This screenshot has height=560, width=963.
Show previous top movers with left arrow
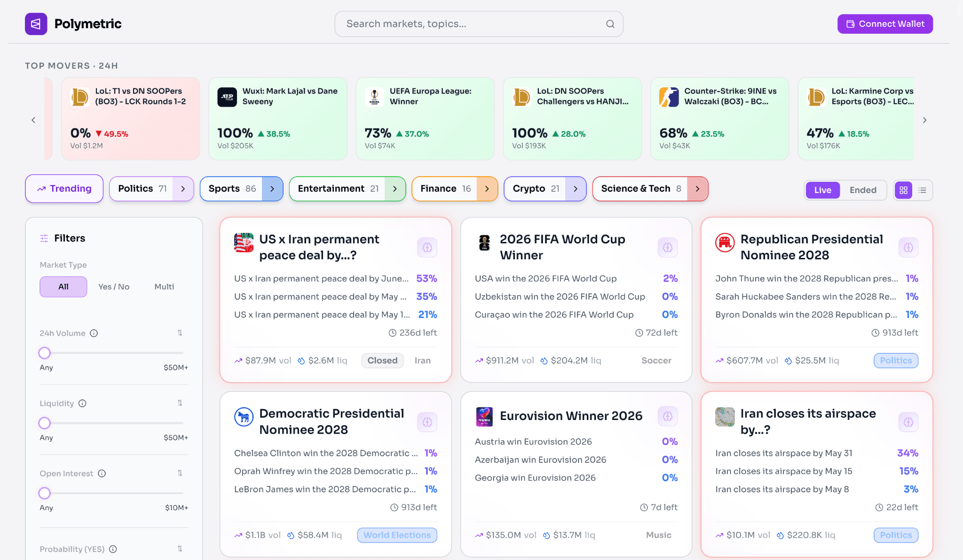coord(33,120)
